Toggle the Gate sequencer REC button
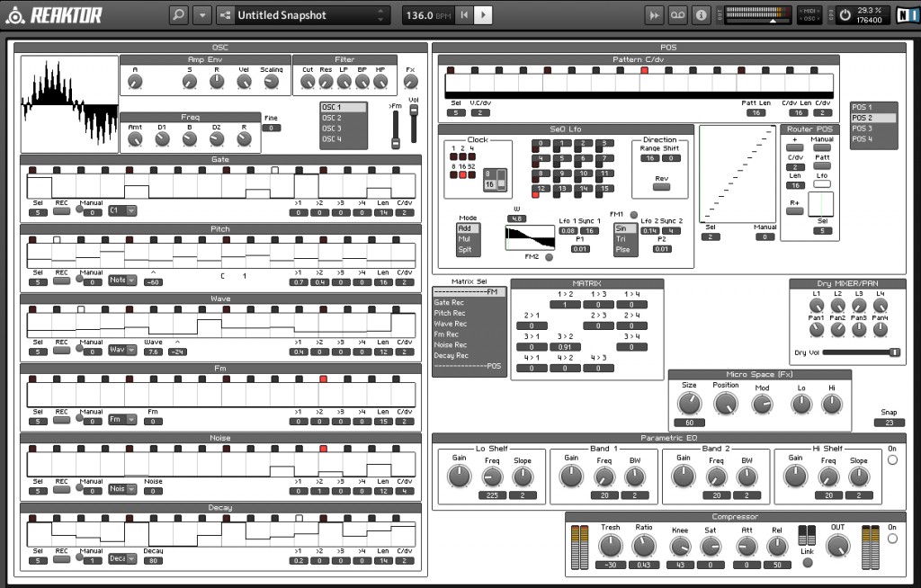Viewport: 921px width, 588px height. [x=61, y=211]
